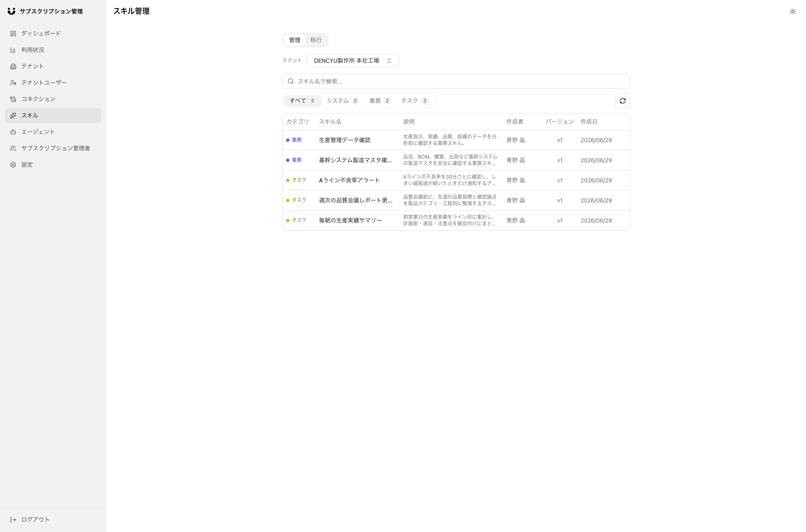Viewport: 806px width, 532px height.
Task: Click the sparkle skill icon (スキル)
Action: [13, 116]
